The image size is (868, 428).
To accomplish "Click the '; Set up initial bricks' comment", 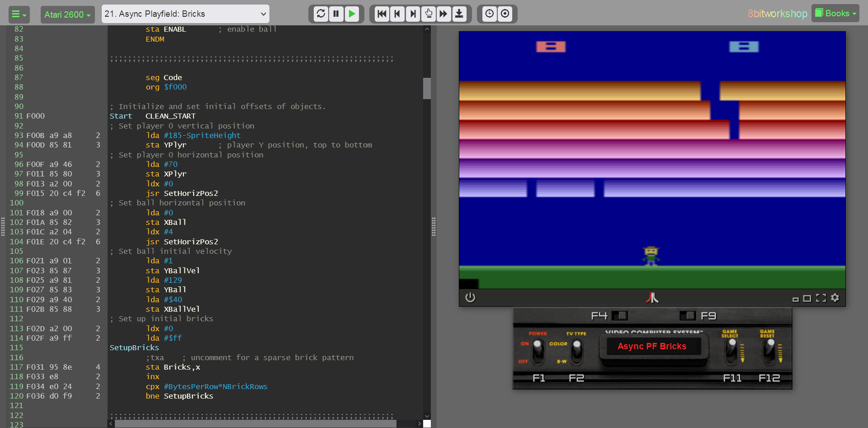I will 161,319.
